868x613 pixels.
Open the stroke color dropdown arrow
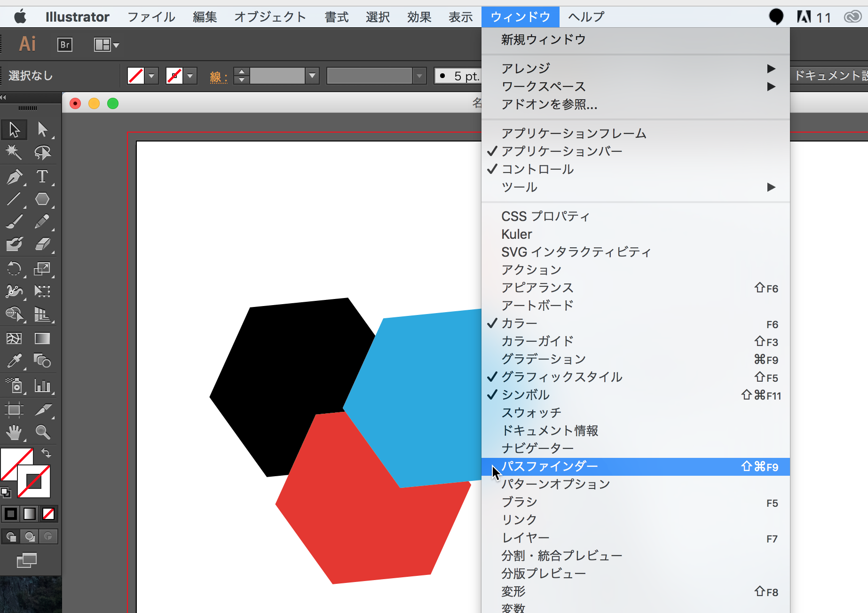point(190,76)
